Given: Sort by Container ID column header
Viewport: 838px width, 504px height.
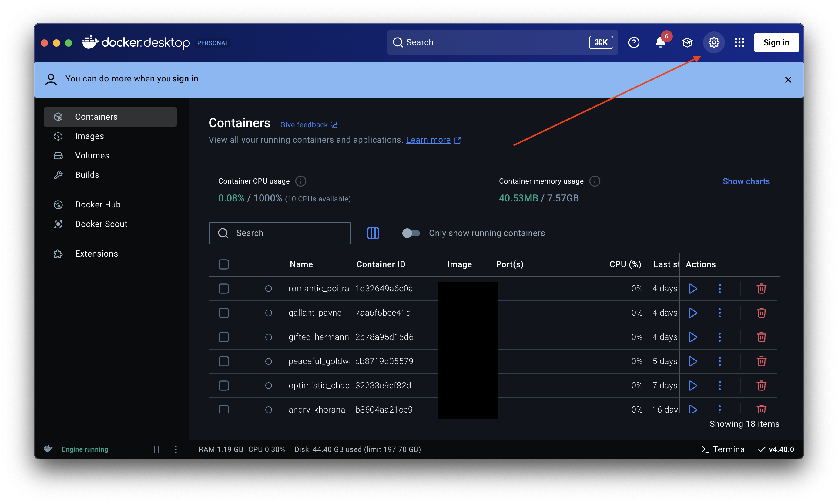Looking at the screenshot, I should click(x=380, y=264).
